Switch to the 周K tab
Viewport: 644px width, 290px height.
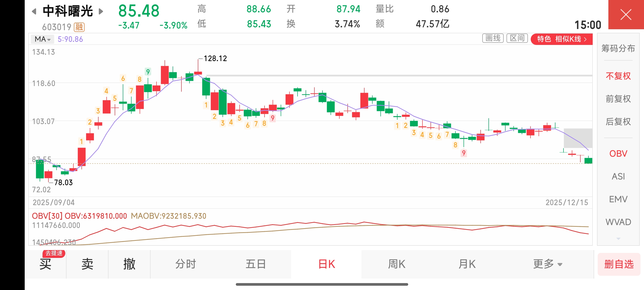point(396,264)
